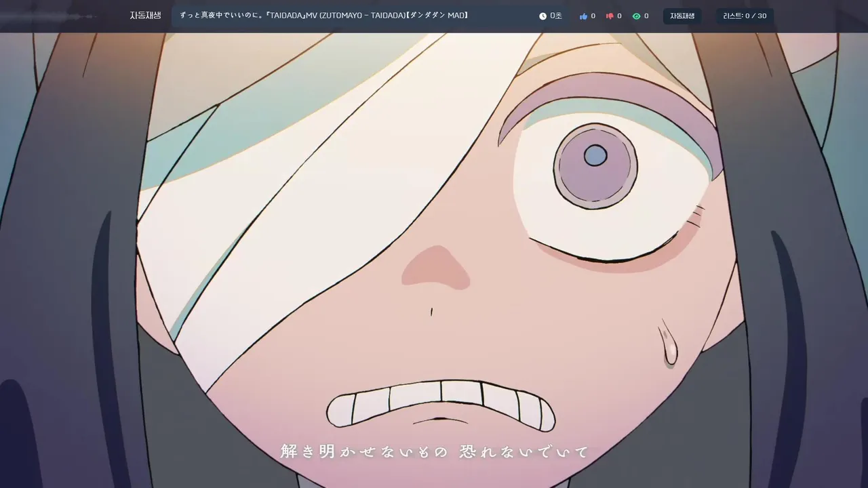Viewport: 868px width, 488px height.
Task: Click the video frame with the bandaged face
Action: click(x=434, y=260)
